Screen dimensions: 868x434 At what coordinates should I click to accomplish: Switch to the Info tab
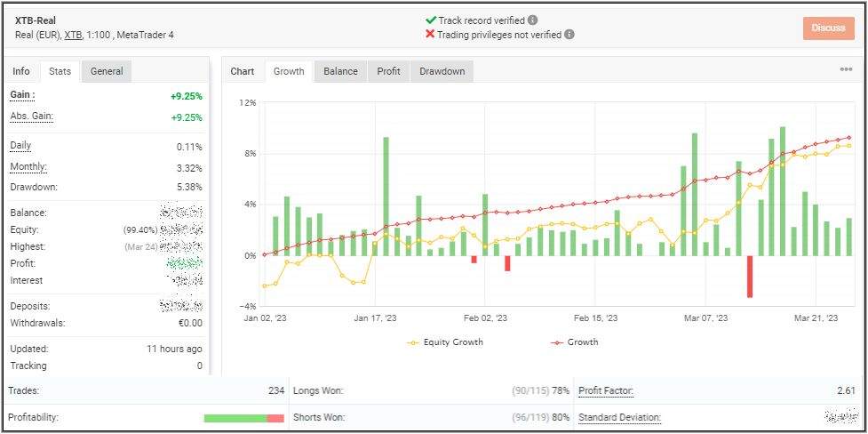point(21,71)
